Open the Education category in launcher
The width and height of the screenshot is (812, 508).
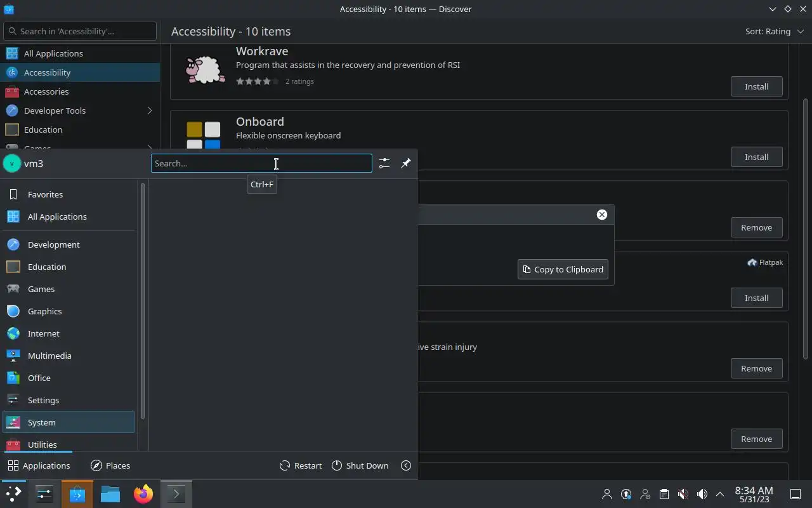[x=69, y=267]
